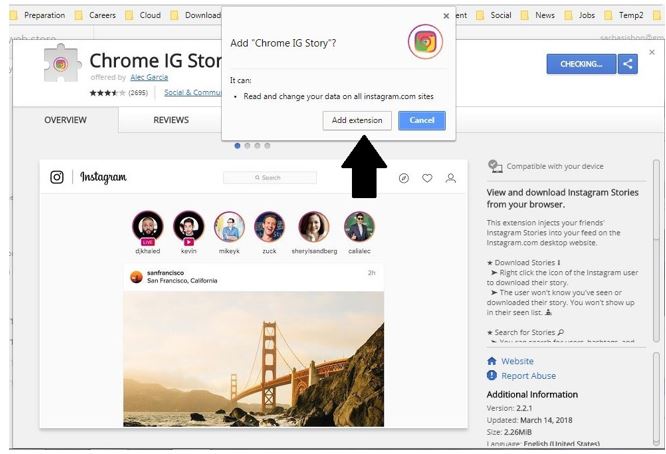Click the alert icon beside Report Abuse
The image size is (666, 454).
(492, 375)
